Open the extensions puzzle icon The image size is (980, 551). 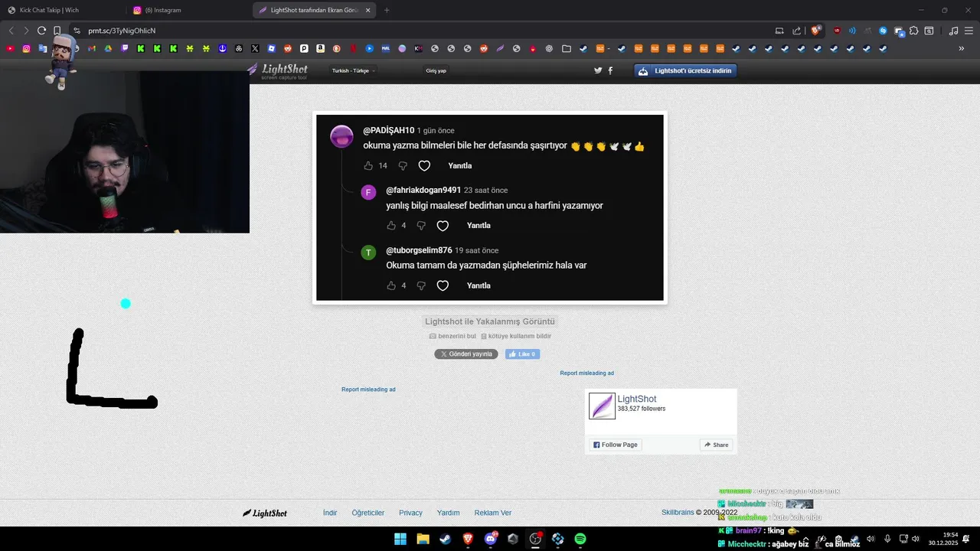913,31
